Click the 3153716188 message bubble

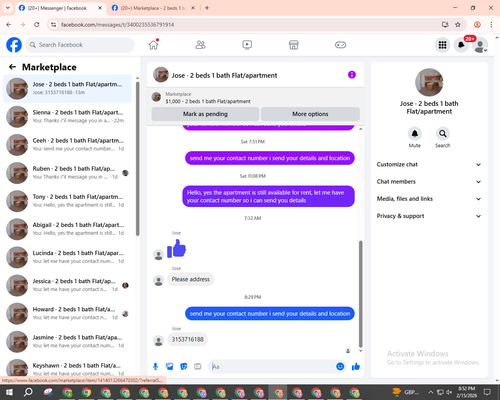coord(188,339)
